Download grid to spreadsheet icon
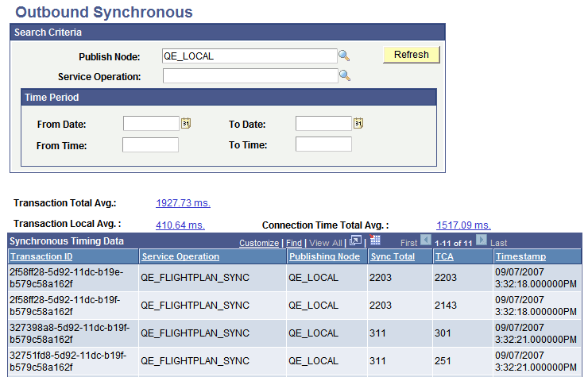The width and height of the screenshot is (588, 377). (374, 240)
